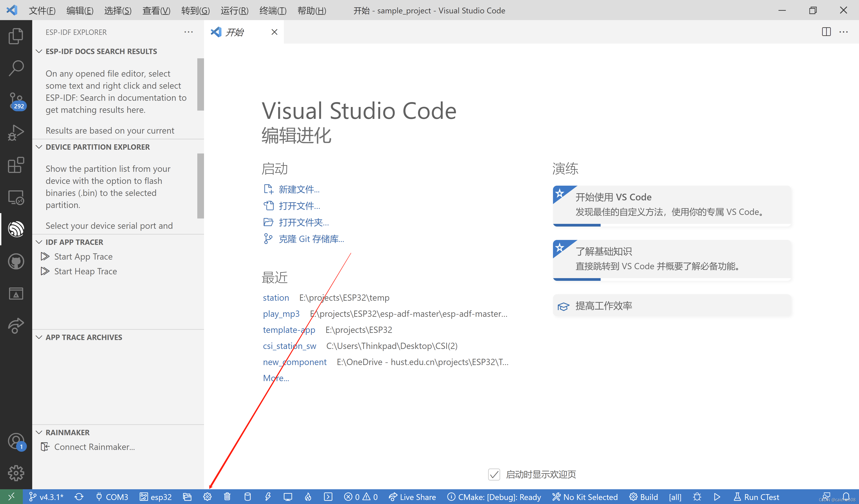Open recent project play_mp3

click(281, 314)
